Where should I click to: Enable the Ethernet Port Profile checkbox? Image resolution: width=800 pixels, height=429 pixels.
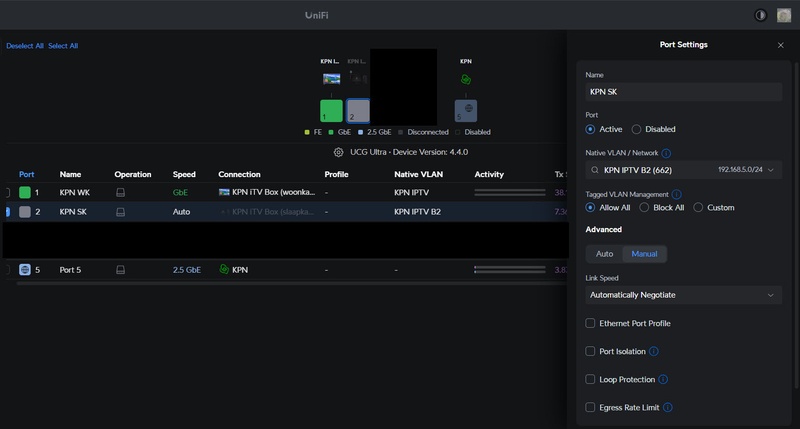(590, 323)
